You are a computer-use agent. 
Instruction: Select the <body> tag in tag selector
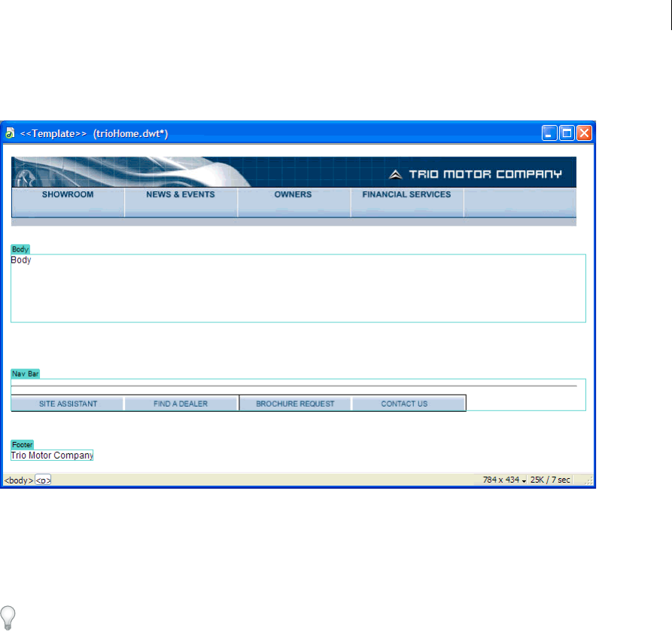pyautogui.click(x=18, y=480)
